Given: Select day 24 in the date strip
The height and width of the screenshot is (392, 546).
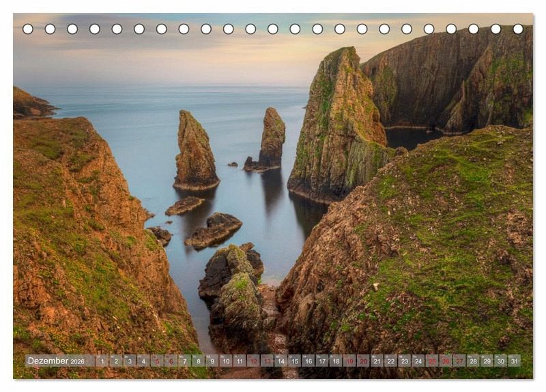Looking at the screenshot, I should [418, 361].
